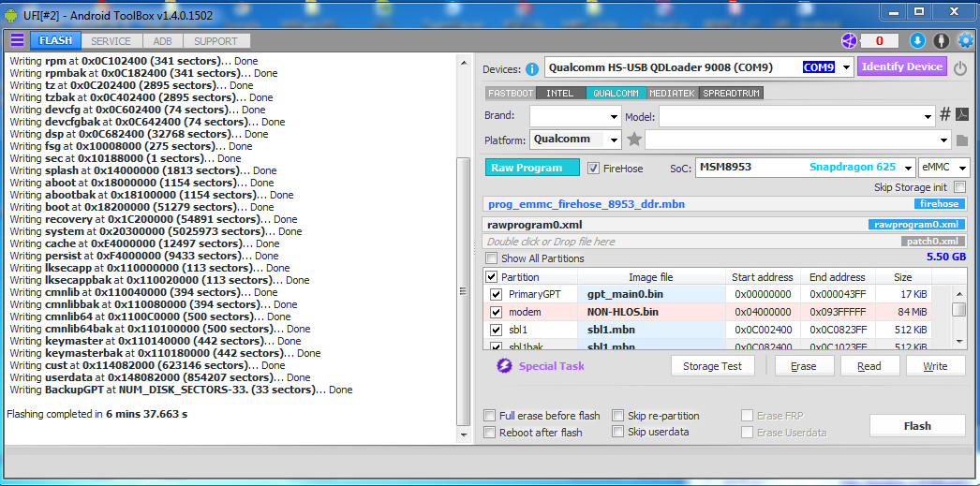Click the counter field showing 0
The height and width of the screenshot is (486, 980).
tap(879, 41)
